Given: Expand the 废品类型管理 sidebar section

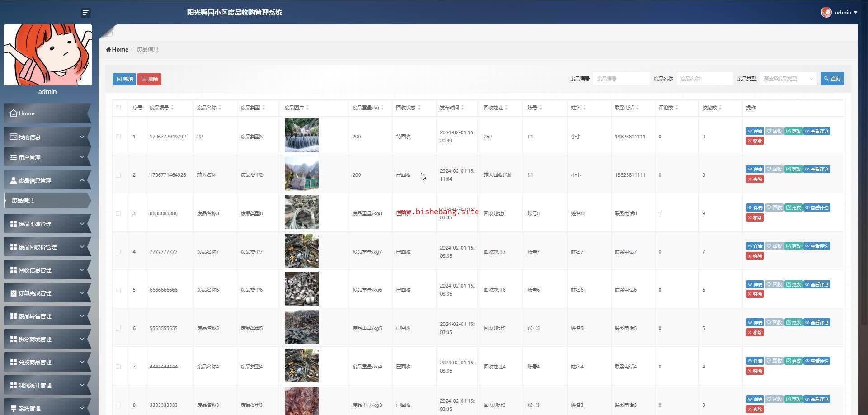Looking at the screenshot, I should click(x=47, y=224).
